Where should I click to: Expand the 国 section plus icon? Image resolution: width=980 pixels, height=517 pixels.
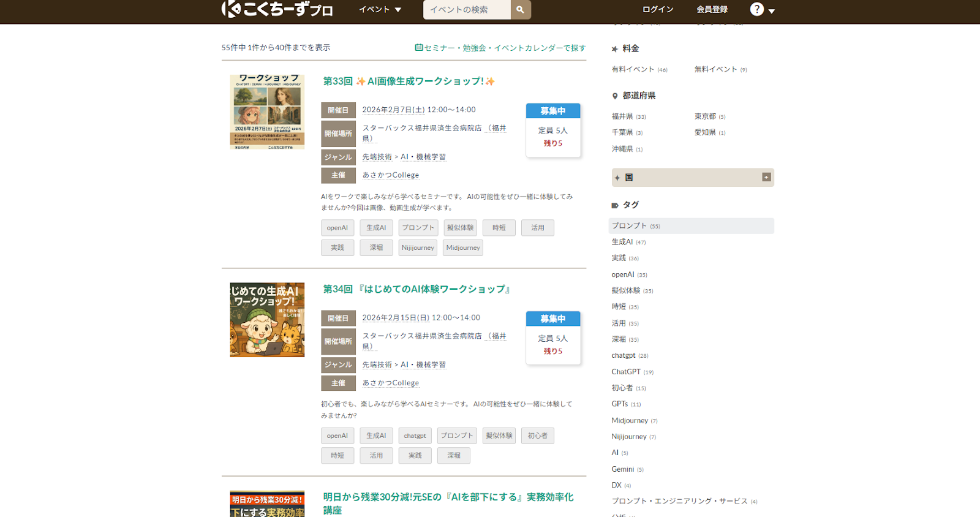pos(766,177)
